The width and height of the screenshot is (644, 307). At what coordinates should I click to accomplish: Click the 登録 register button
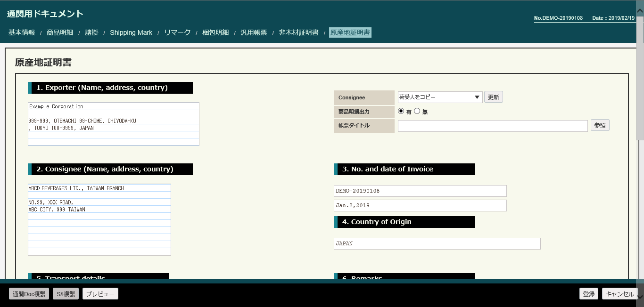(588, 294)
